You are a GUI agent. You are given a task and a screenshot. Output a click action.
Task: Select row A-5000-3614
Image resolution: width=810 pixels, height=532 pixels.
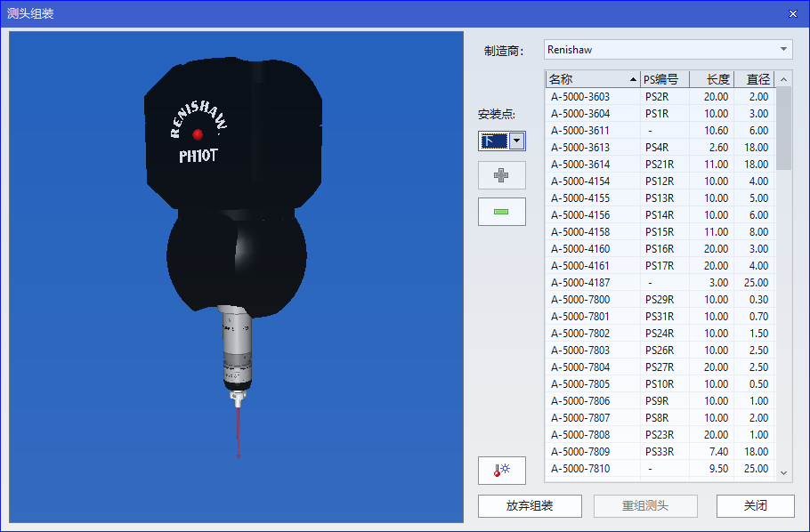click(660, 165)
